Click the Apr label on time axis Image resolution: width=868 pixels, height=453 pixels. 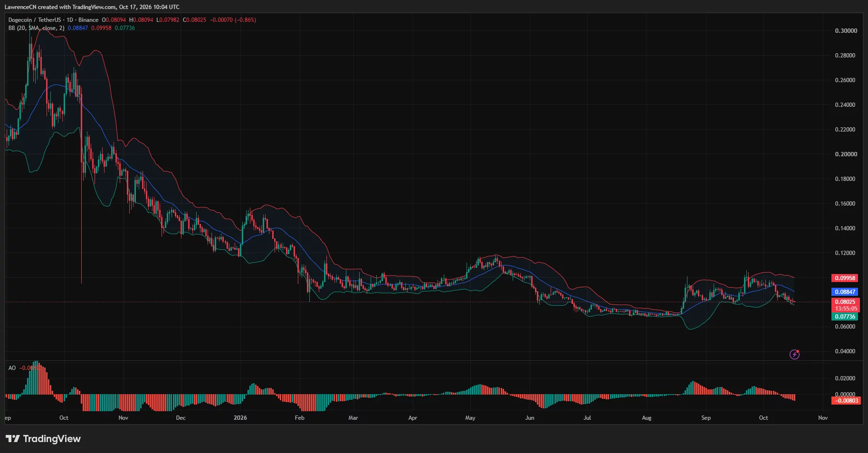click(x=412, y=418)
